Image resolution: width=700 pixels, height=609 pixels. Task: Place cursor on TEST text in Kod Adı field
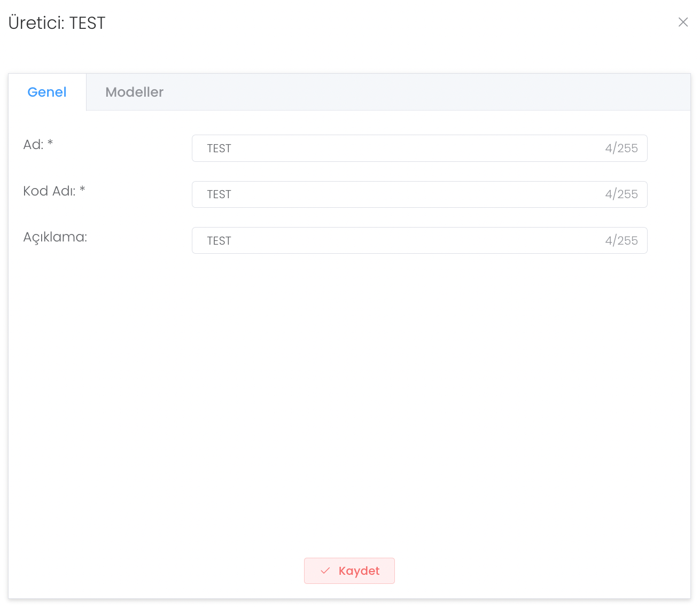pos(219,194)
